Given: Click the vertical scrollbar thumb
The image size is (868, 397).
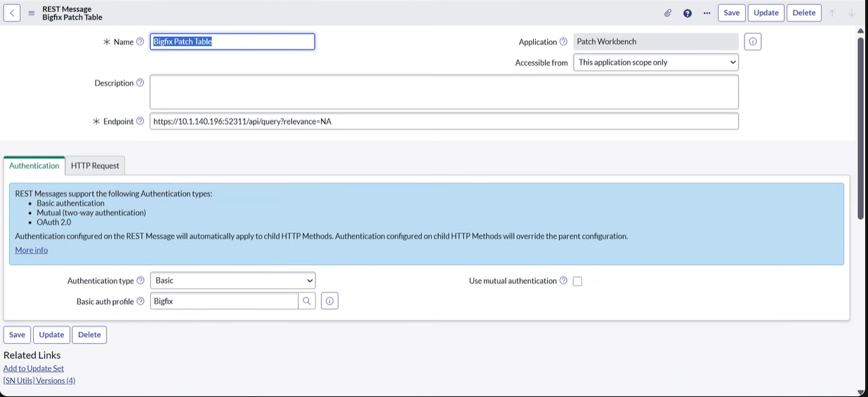Looking at the screenshot, I should (861, 128).
